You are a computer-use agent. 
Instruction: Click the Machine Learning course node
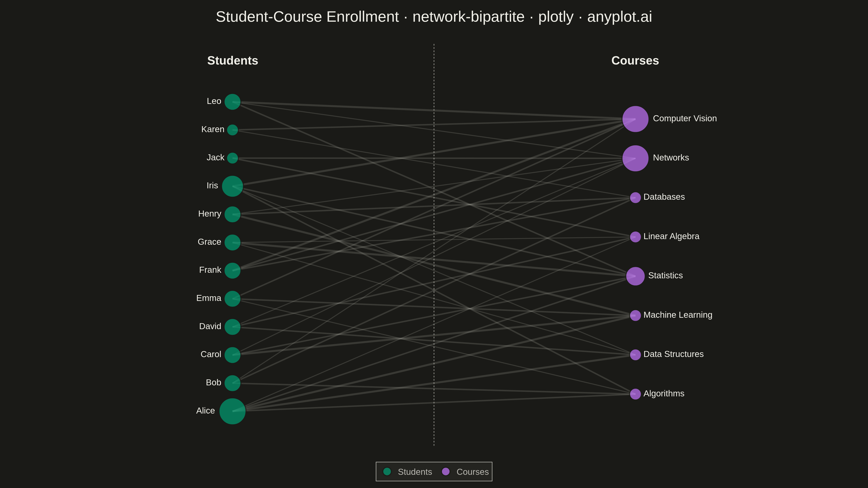click(x=635, y=316)
